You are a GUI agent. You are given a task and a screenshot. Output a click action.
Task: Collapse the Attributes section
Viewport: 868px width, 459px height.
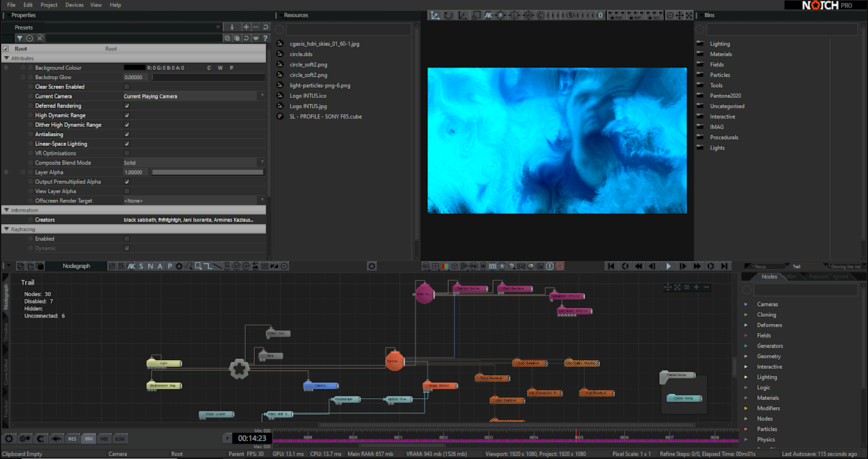click(6, 58)
